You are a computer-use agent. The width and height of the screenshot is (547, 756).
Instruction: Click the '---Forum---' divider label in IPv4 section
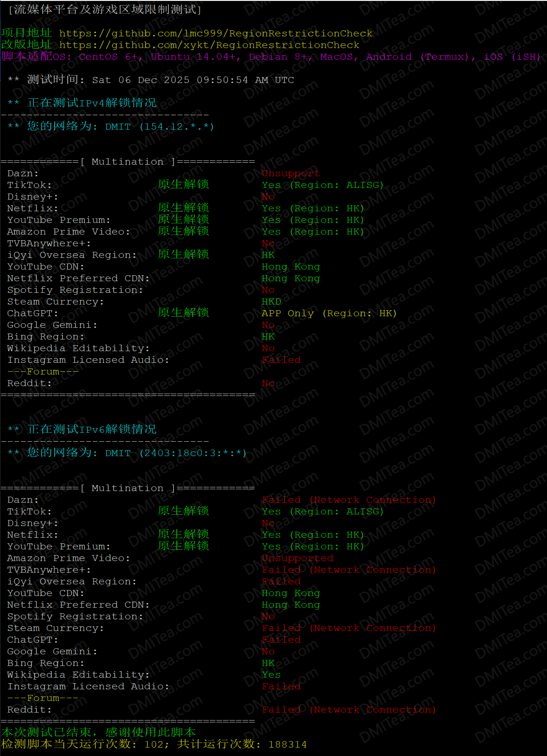[43, 371]
